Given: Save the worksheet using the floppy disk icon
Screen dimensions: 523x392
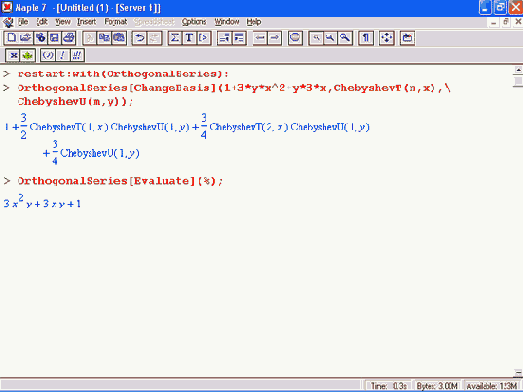Looking at the screenshot, I should click(54, 38).
